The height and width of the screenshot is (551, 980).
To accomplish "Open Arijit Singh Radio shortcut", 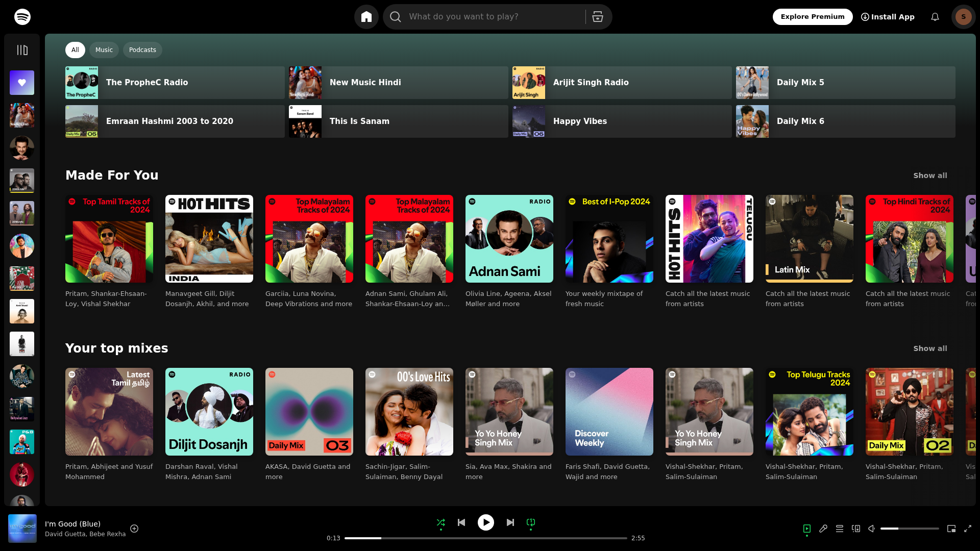I will [622, 83].
